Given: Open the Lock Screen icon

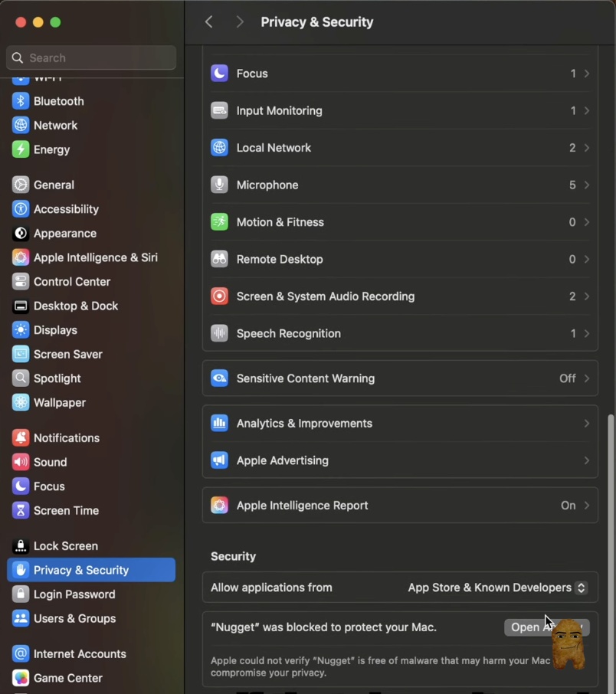Looking at the screenshot, I should tap(21, 546).
